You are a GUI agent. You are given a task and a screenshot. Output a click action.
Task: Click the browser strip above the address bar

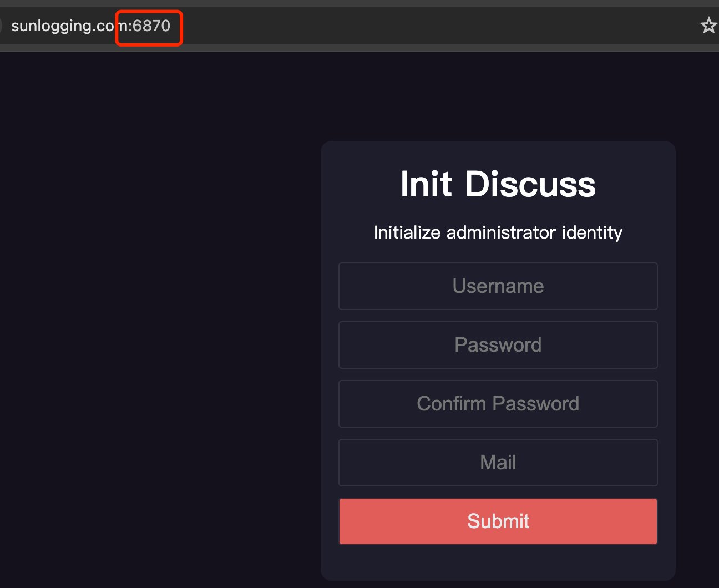tap(359, 3)
